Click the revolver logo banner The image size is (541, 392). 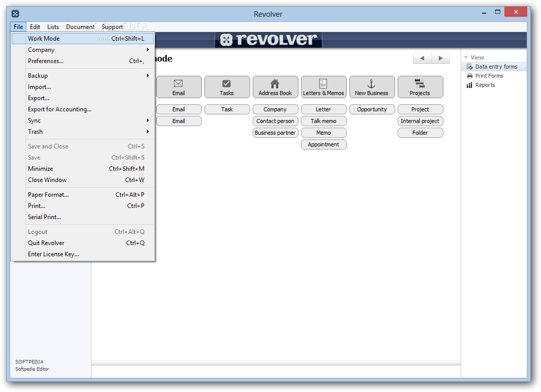[268, 40]
